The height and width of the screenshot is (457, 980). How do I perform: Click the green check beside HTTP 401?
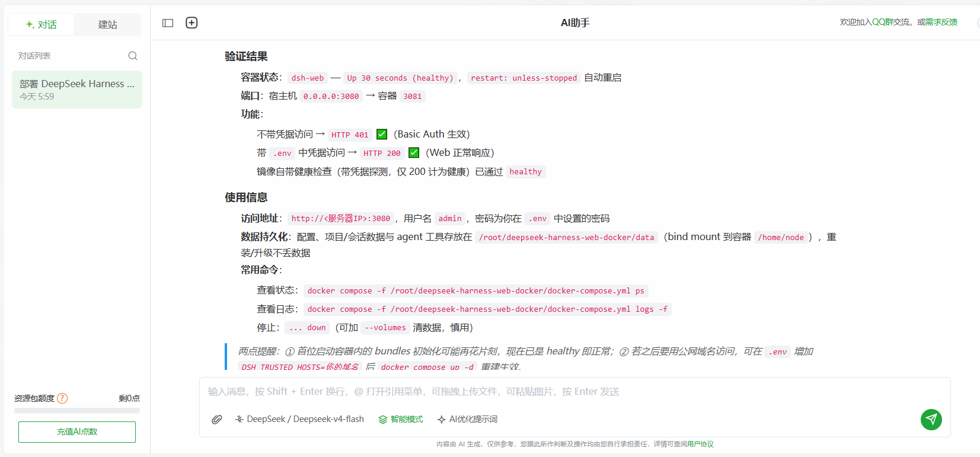click(x=382, y=135)
